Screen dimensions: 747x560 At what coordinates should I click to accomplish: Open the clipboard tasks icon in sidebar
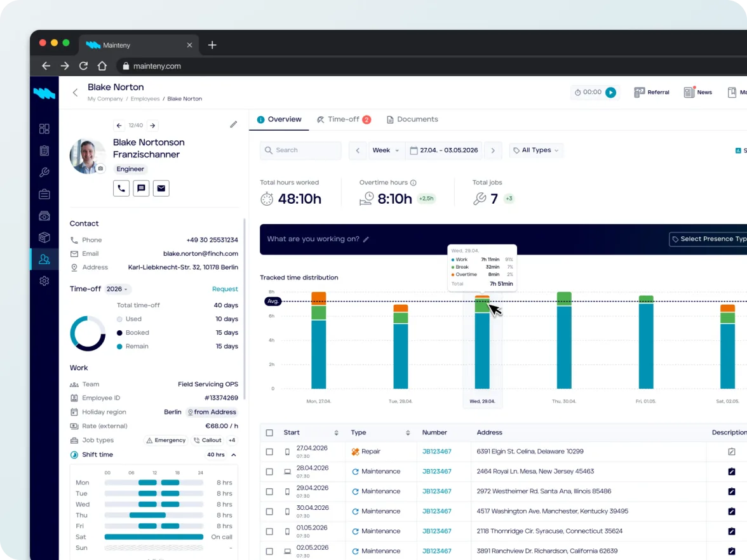tap(44, 150)
